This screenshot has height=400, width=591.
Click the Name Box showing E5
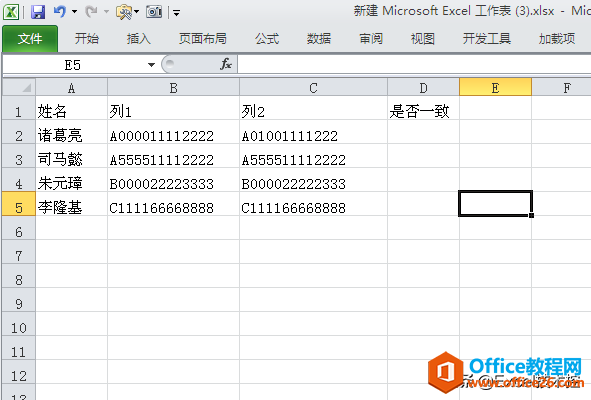pyautogui.click(x=73, y=65)
